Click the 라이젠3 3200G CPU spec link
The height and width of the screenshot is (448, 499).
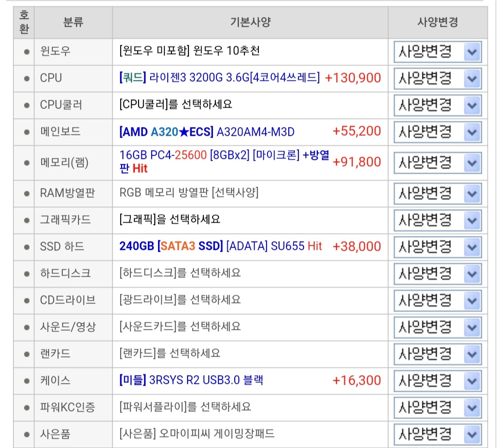coord(219,78)
